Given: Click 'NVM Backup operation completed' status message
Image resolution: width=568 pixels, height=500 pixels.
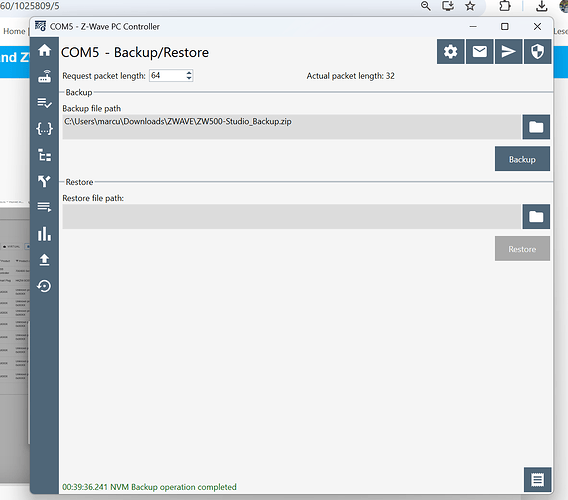Looking at the screenshot, I should click(173, 487).
